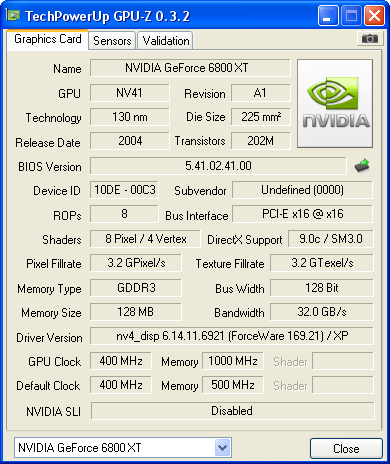Screen dimensions: 390x464
Task: Close window using red X icon
Action: tap(374, 15)
